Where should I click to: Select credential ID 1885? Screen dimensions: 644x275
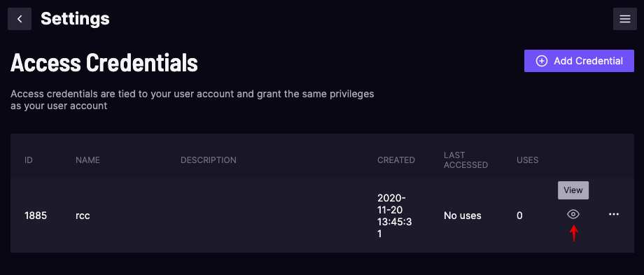[x=36, y=216]
